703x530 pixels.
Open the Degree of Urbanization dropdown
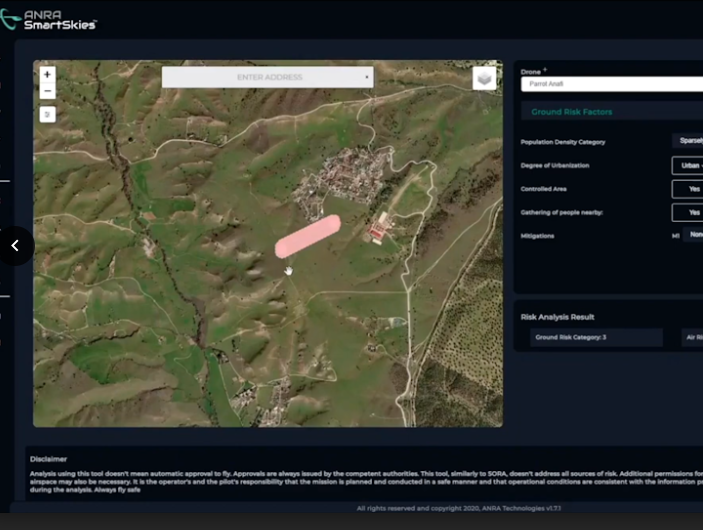pyautogui.click(x=687, y=165)
